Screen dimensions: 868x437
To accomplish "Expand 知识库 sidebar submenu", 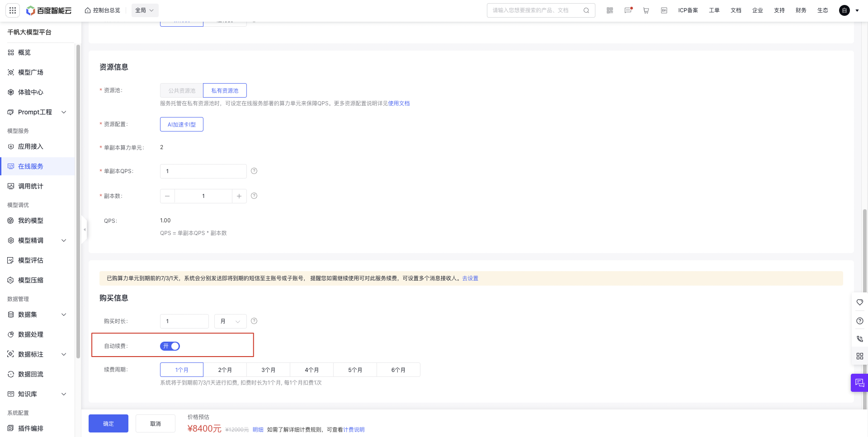I will click(x=64, y=394).
